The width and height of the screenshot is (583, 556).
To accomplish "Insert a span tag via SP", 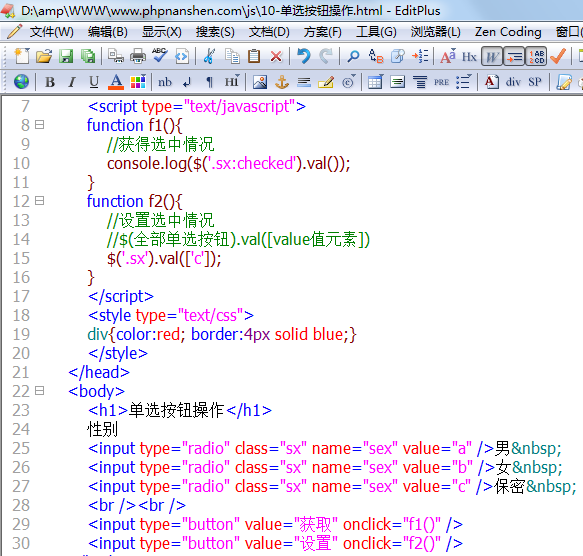I will (535, 82).
